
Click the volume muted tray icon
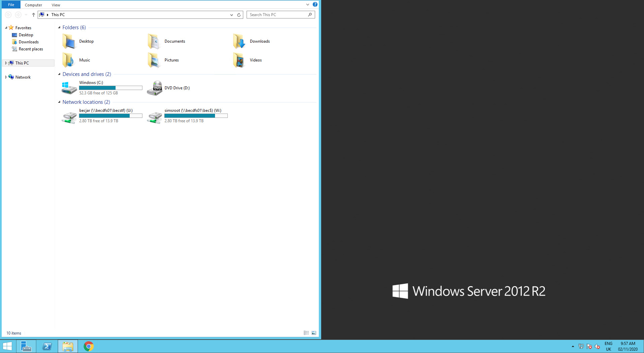click(597, 346)
